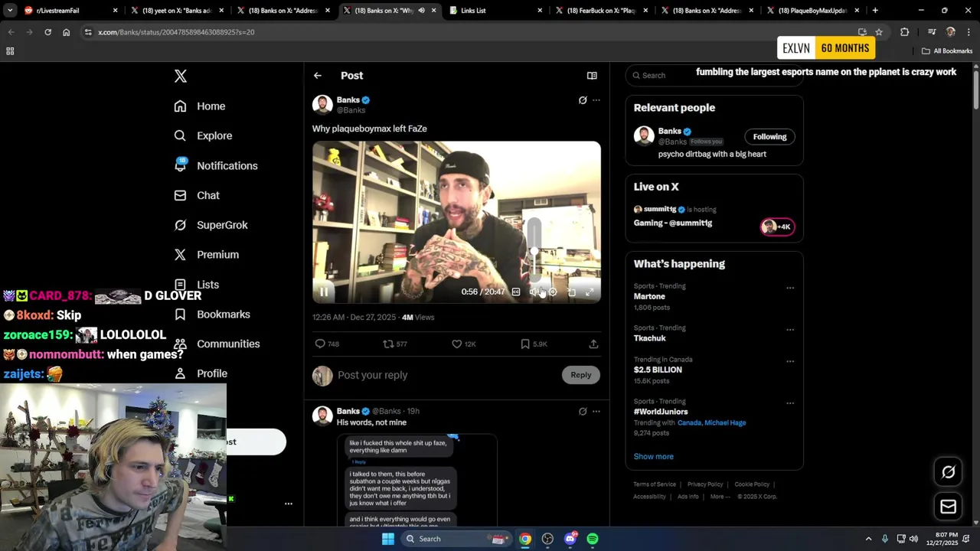This screenshot has height=551, width=980.
Task: Open the screenshot image in Banks' reply
Action: pyautogui.click(x=417, y=480)
